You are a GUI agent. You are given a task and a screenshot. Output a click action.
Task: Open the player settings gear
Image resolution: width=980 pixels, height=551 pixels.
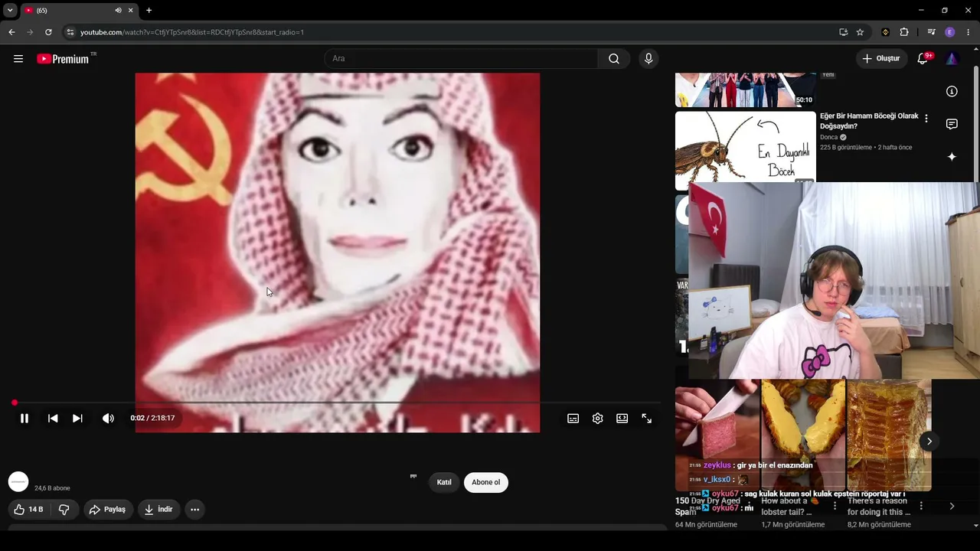(x=598, y=419)
